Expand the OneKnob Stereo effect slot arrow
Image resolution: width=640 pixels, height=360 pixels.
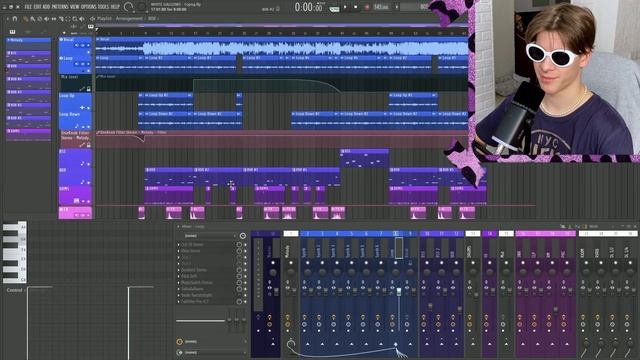point(178,270)
